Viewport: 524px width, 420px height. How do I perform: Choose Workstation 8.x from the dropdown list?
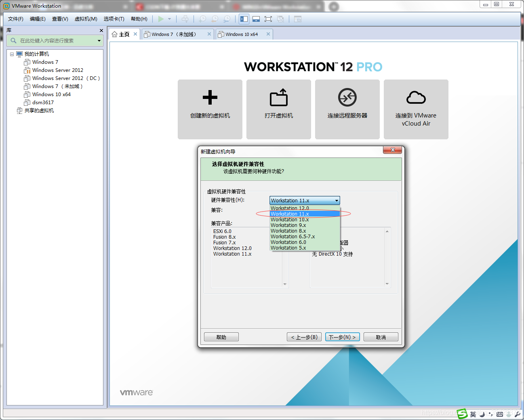click(305, 231)
